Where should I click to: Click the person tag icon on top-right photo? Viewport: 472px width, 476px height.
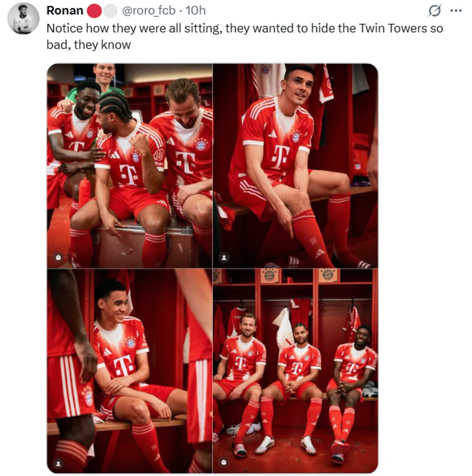(x=224, y=257)
